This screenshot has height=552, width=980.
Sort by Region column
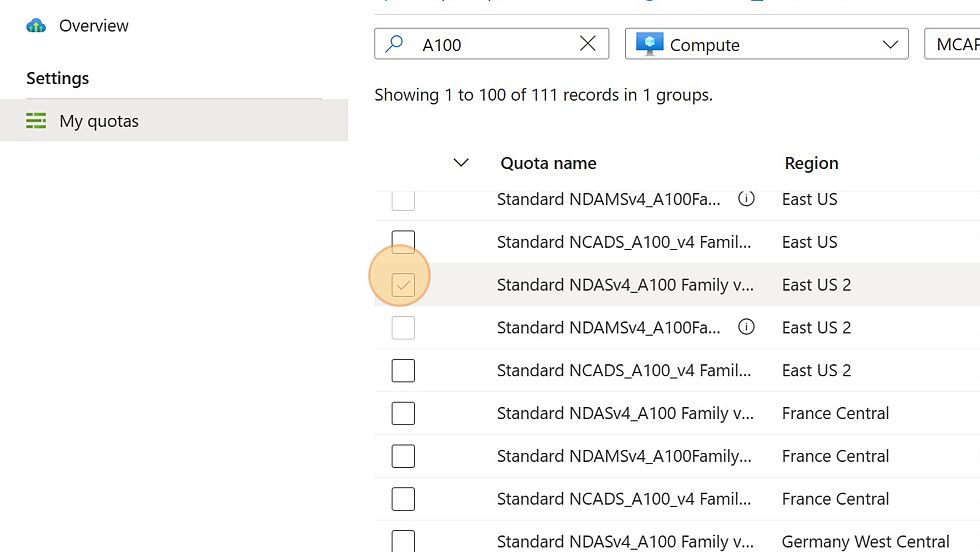(x=811, y=163)
